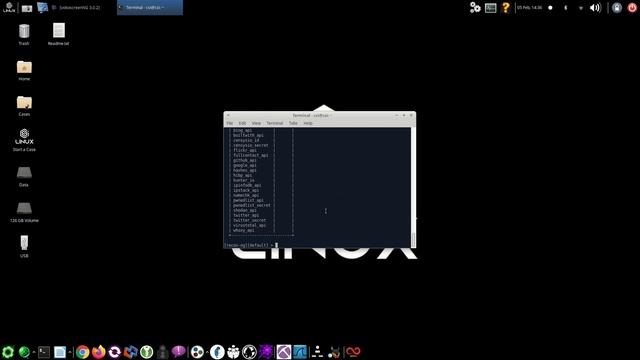This screenshot has height=360, width=640.
Task: Open the Terminal menu in menubar
Action: coord(275,123)
